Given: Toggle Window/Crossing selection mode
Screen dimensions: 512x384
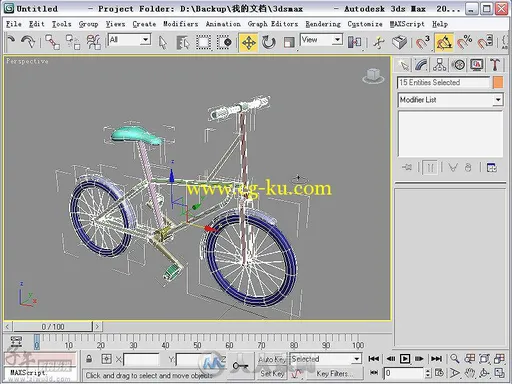Looking at the screenshot, I should (x=224, y=43).
